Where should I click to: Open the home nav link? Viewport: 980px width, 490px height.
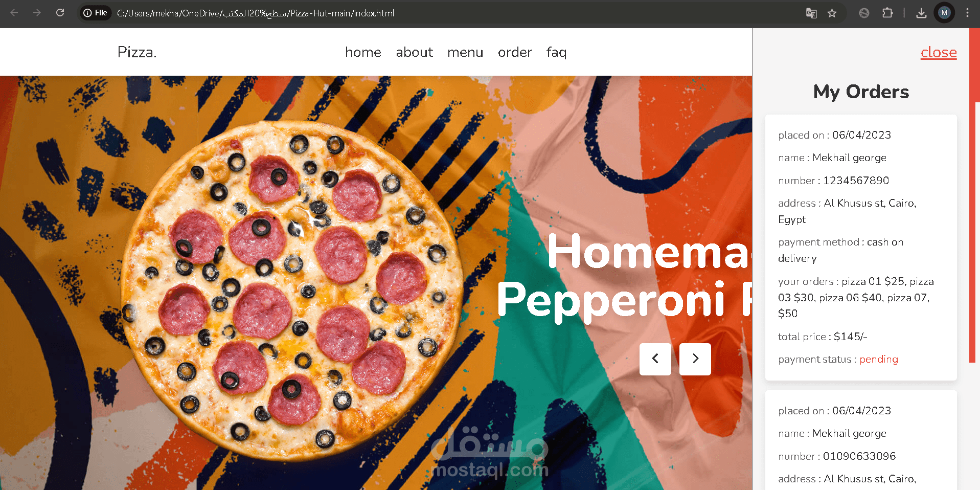(363, 52)
